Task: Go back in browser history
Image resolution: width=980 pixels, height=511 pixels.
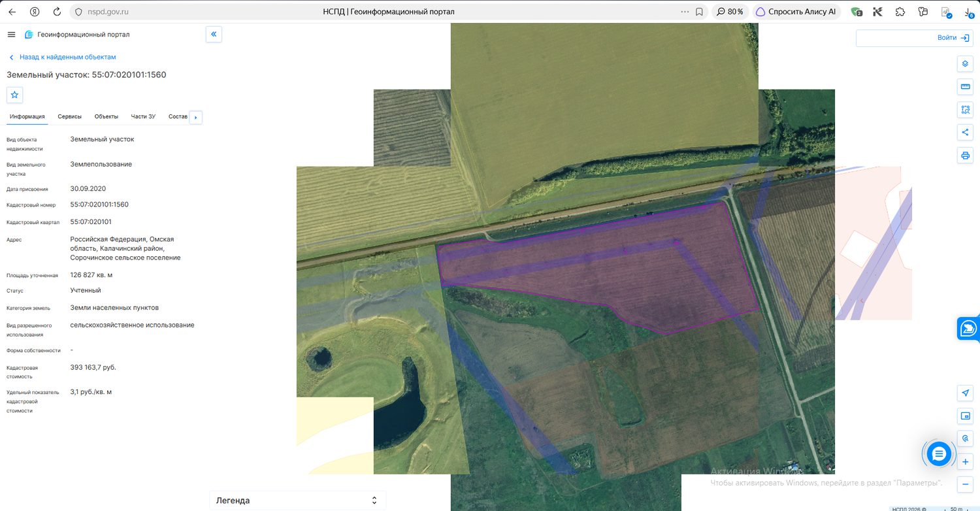Action: click(12, 12)
